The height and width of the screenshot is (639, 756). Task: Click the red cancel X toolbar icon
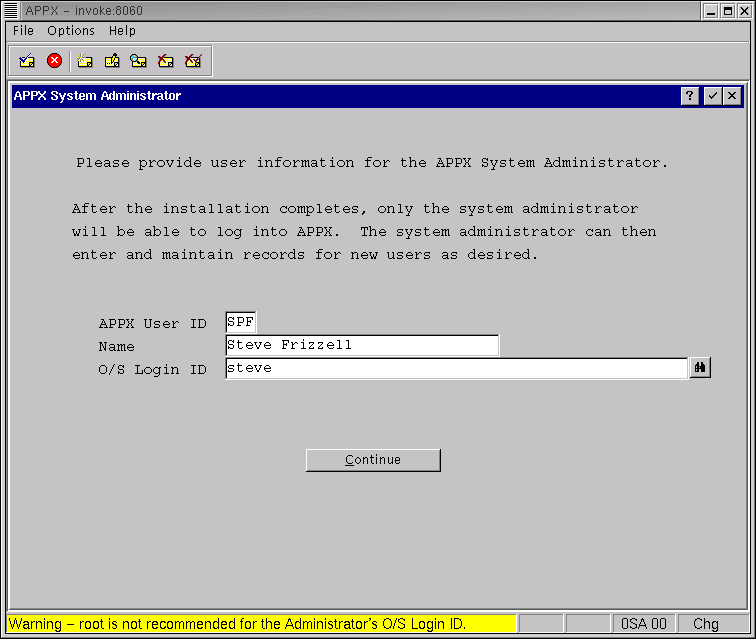[54, 61]
